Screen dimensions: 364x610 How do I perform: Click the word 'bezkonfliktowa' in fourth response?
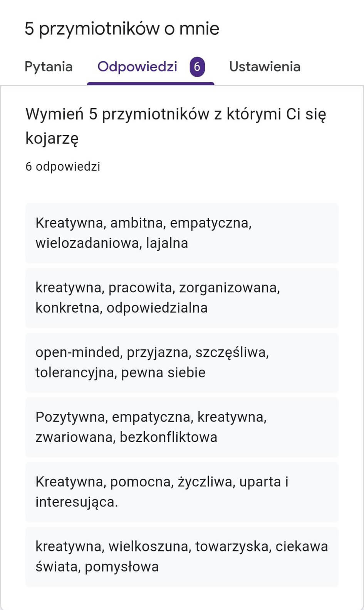168,437
